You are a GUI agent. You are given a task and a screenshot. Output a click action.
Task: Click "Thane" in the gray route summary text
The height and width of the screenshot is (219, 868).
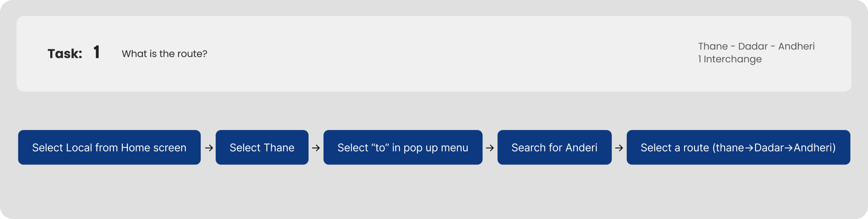click(713, 46)
